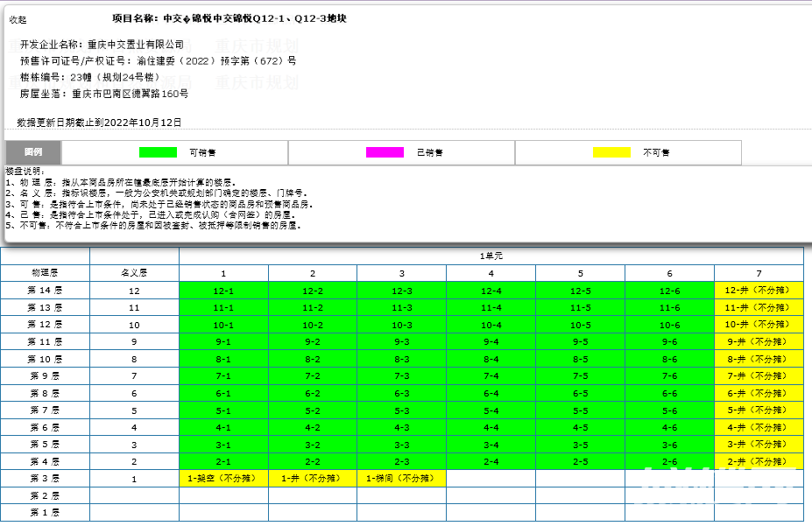The width and height of the screenshot is (812, 526).
Task: Click the 第 3 层 row label
Action: pos(45,479)
